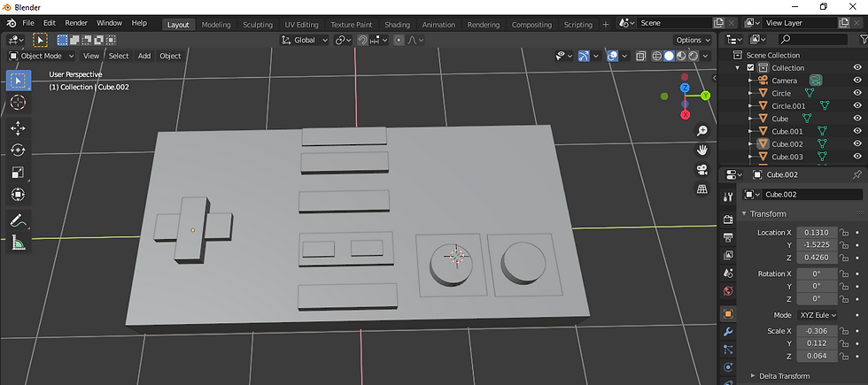Screen dimensions: 868x385
Task: Select the Measure tool
Action: 19,242
